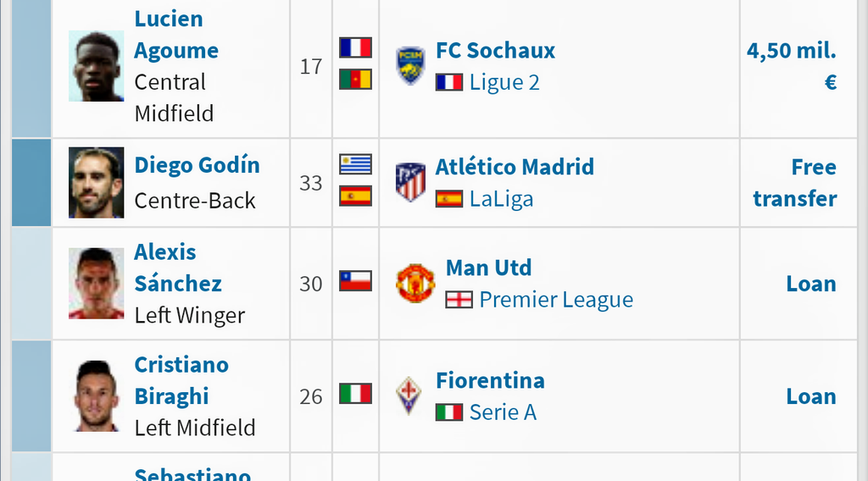Click the Italy flag beside Biraghi's age
868x481 pixels.
coord(355,394)
